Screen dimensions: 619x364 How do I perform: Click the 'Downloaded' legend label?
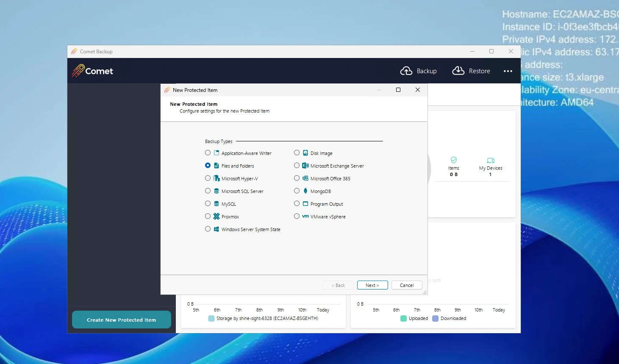[x=453, y=318]
